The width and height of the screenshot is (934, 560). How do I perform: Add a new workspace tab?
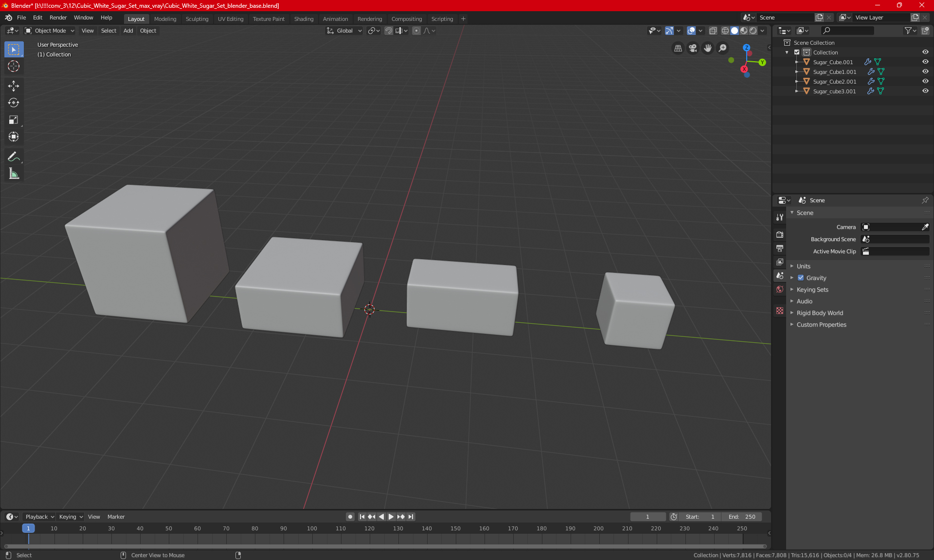(463, 19)
